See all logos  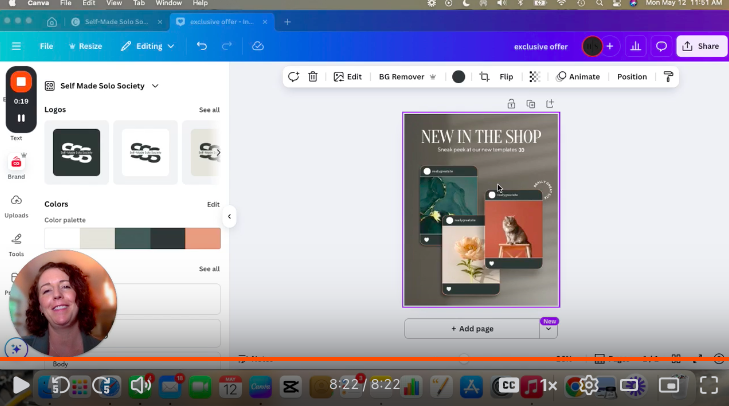click(209, 110)
